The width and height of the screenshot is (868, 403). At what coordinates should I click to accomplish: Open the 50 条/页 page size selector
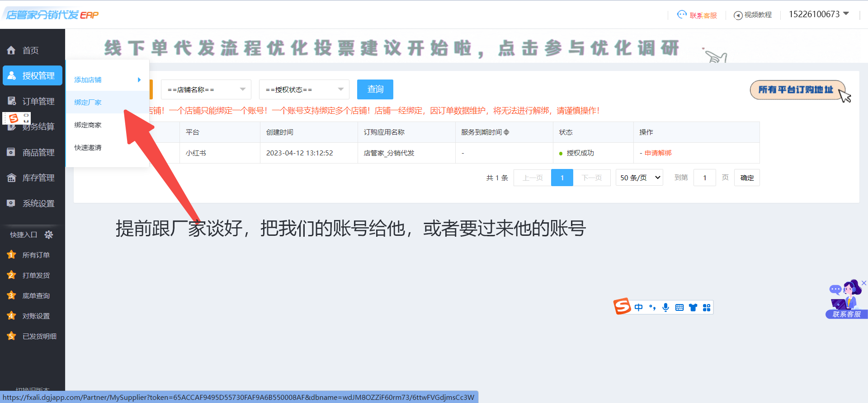639,178
